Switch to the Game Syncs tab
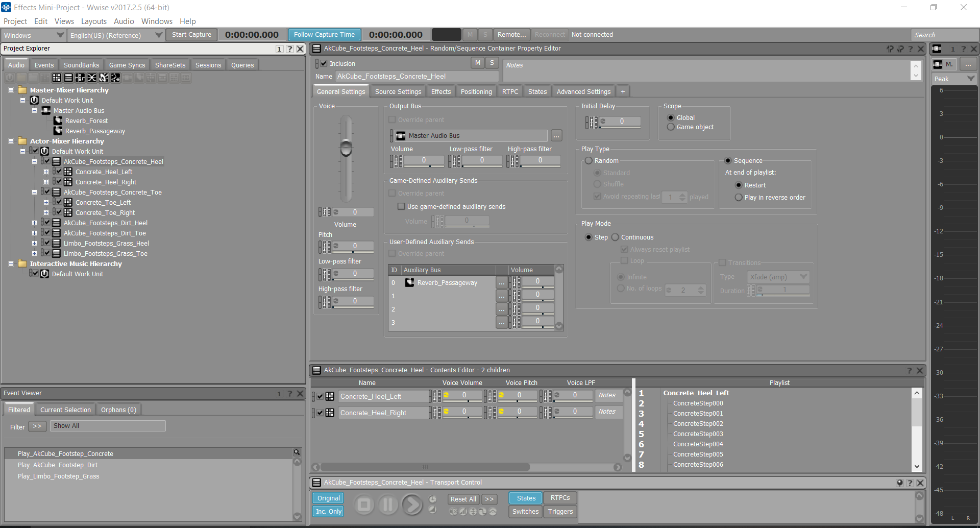The image size is (980, 528). tap(127, 65)
